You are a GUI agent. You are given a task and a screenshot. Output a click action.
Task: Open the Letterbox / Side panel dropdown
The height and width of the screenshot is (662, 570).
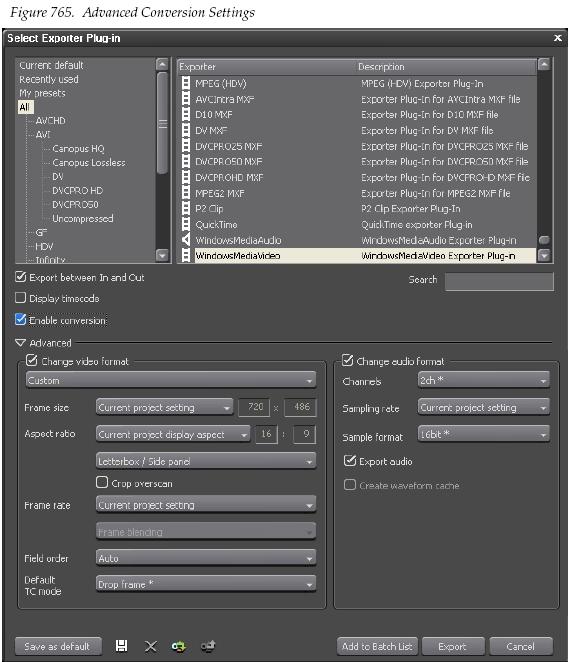coord(206,461)
